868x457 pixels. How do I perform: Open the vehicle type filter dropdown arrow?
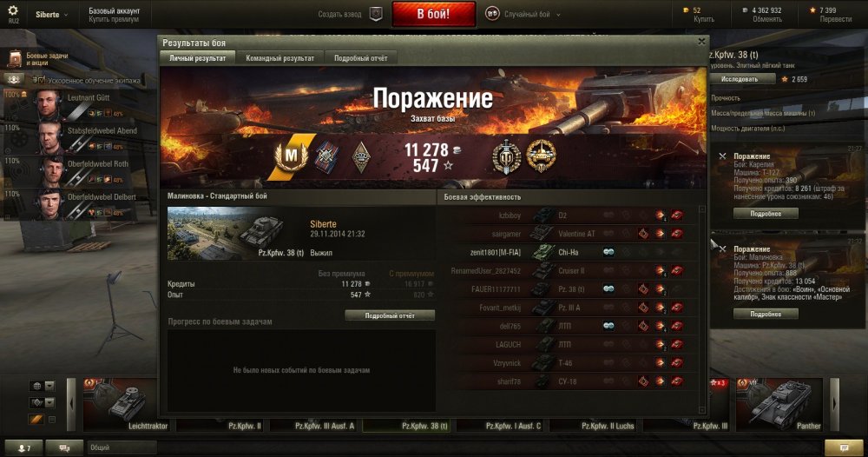pos(49,402)
